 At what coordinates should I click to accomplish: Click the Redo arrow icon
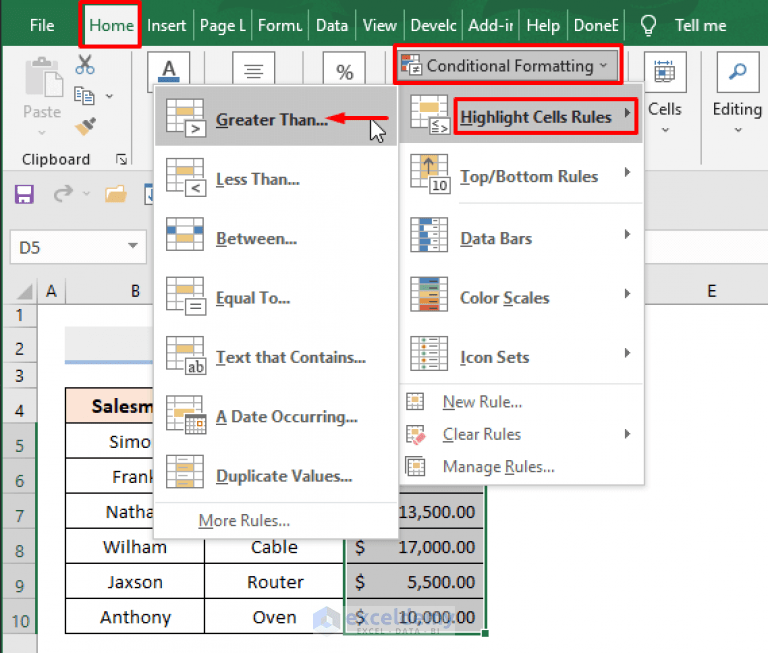click(63, 194)
